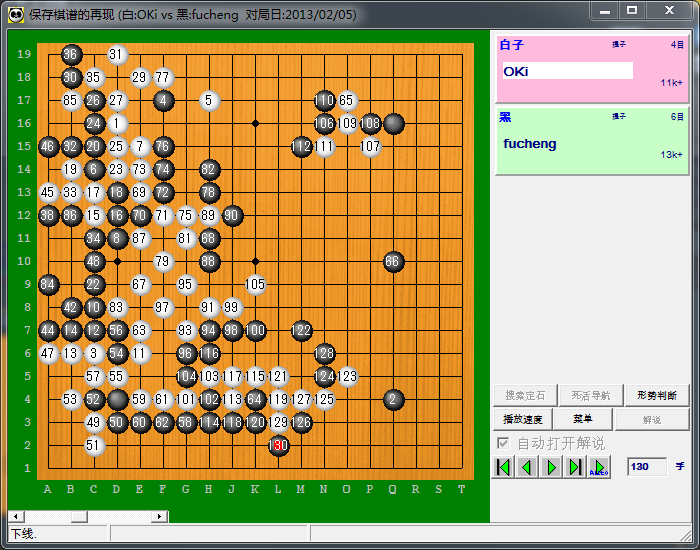Click the left arrow of the horizontal scrollbar
Image resolution: width=700 pixels, height=550 pixels.
pyautogui.click(x=16, y=517)
